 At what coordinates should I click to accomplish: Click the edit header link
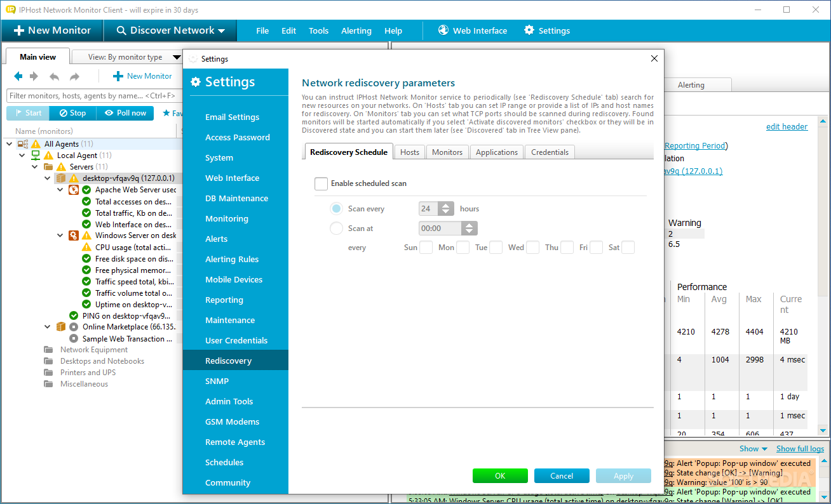(x=787, y=126)
